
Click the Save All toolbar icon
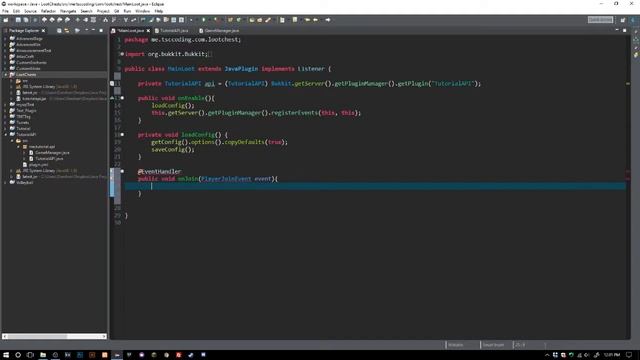click(x=26, y=20)
